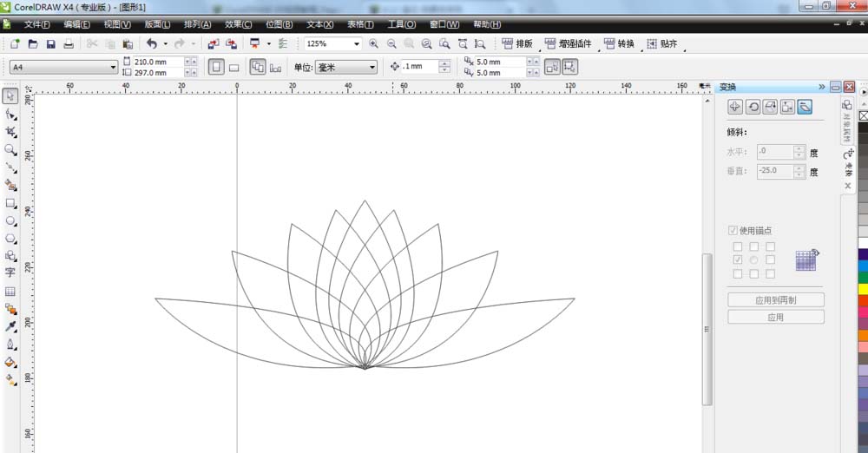Select the Outline pen tool
868x453 pixels.
[x=10, y=344]
